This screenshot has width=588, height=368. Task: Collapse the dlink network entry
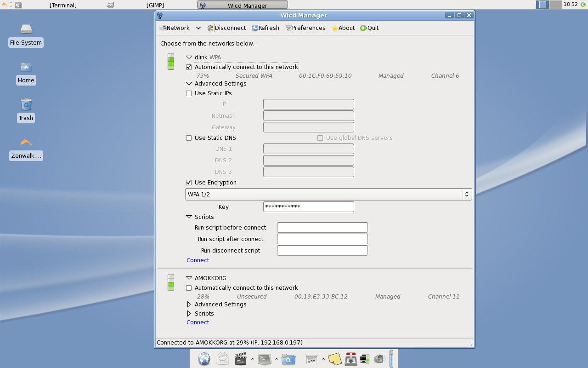point(189,57)
